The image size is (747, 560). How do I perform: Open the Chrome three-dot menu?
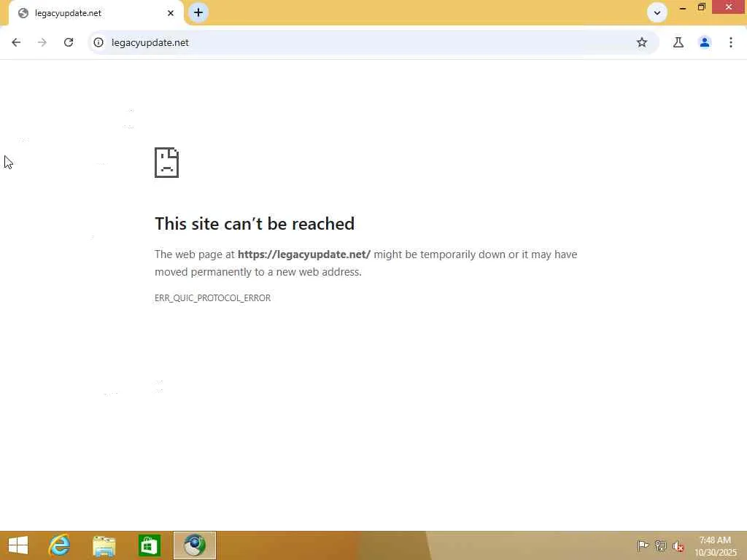pos(731,42)
